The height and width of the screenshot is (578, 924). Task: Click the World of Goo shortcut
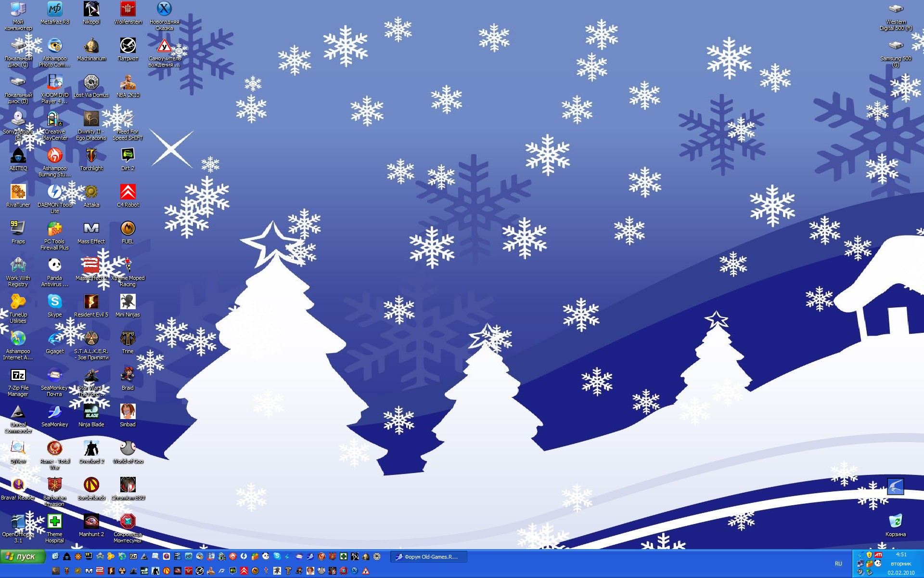[x=128, y=448]
